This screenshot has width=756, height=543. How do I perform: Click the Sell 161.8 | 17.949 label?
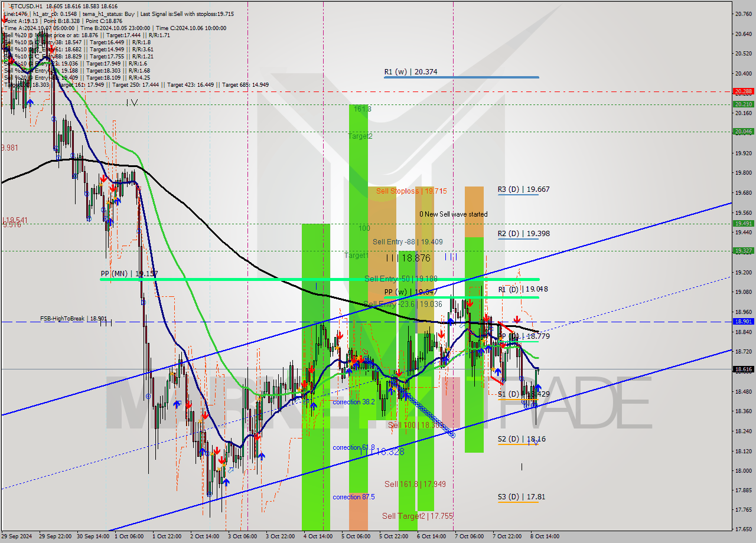[x=415, y=484]
